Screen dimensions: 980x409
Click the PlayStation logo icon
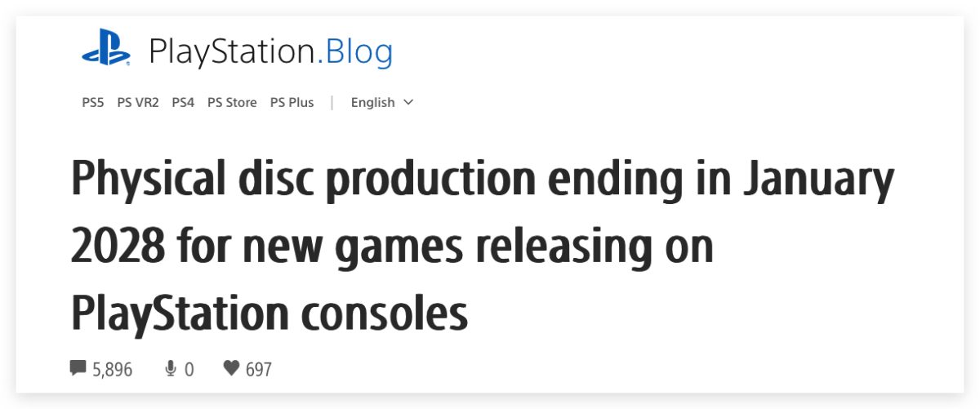coord(106,51)
